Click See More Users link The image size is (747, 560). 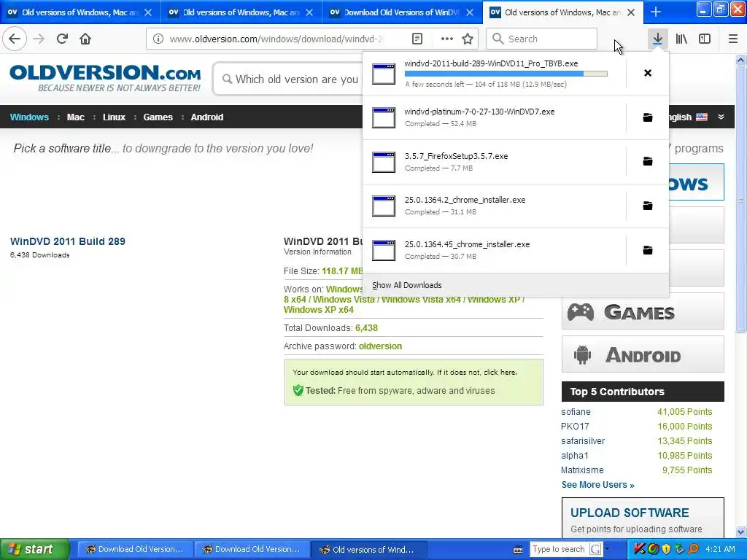[598, 485]
